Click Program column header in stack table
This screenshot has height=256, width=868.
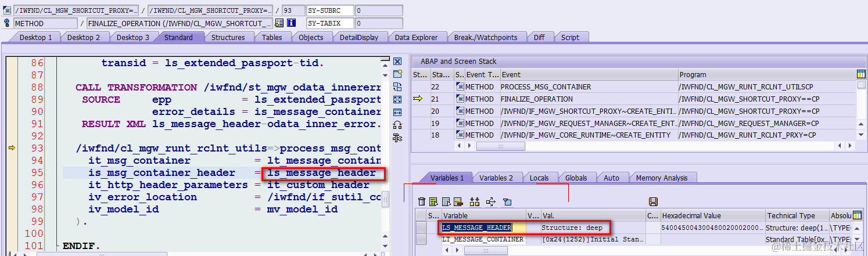tap(767, 74)
